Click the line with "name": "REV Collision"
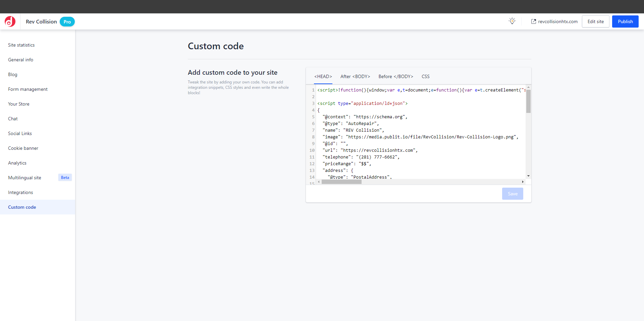Viewport: 644px width, 321px height. coord(353,130)
